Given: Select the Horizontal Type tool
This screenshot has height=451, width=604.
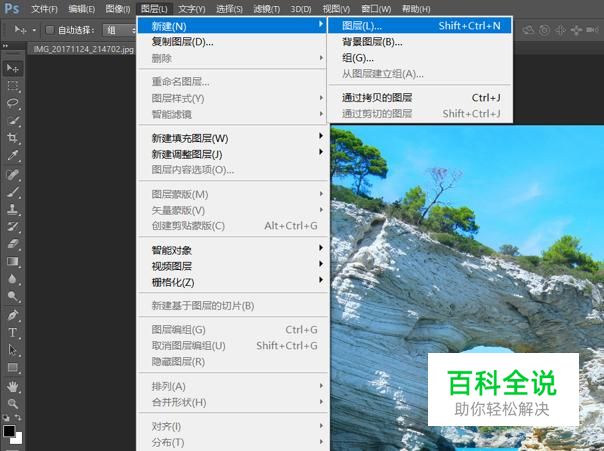Looking at the screenshot, I should pyautogui.click(x=13, y=332).
